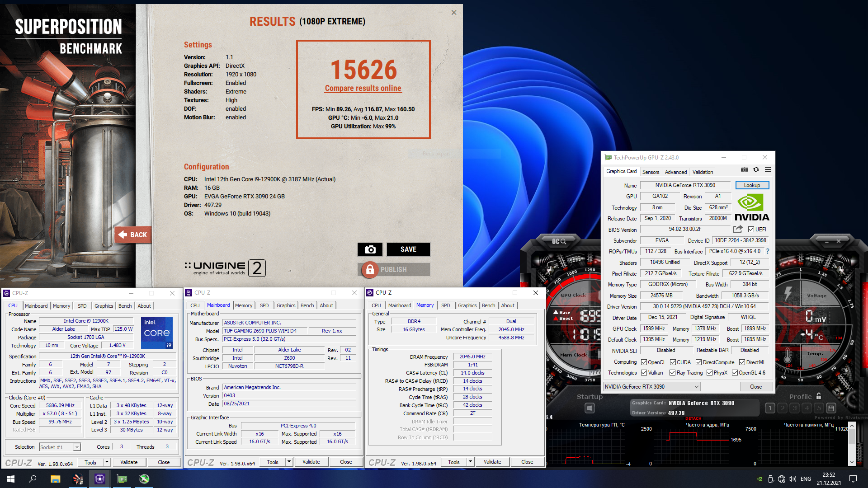Open the volume control in system tray
Viewport: 868px width, 488px height.
pyautogui.click(x=792, y=479)
